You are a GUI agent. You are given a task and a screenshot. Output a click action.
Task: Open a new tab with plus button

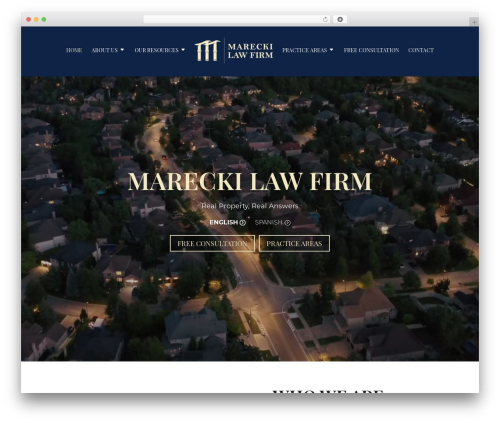pyautogui.click(x=474, y=22)
